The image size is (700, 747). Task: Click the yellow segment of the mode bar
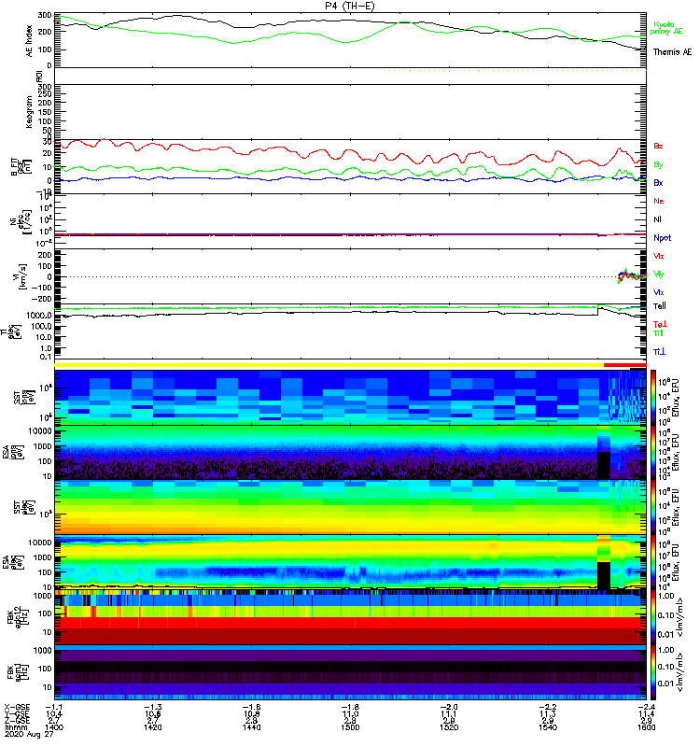pyautogui.click(x=329, y=365)
